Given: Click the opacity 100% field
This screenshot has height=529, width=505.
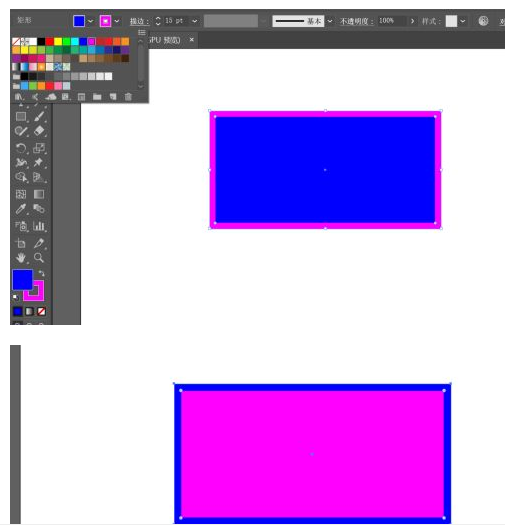Looking at the screenshot, I should (392, 21).
